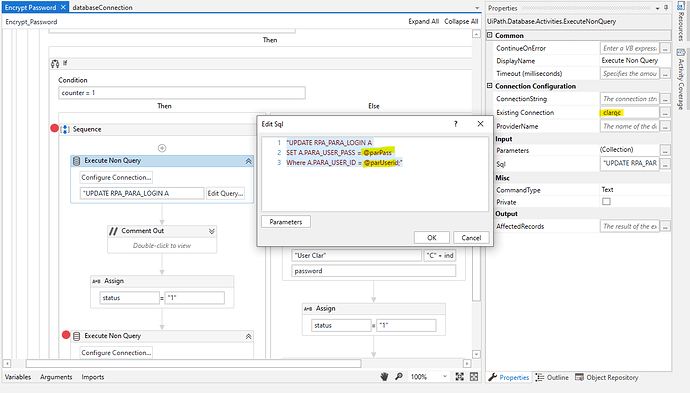
Task: Click Collapse All link
Action: [x=461, y=21]
